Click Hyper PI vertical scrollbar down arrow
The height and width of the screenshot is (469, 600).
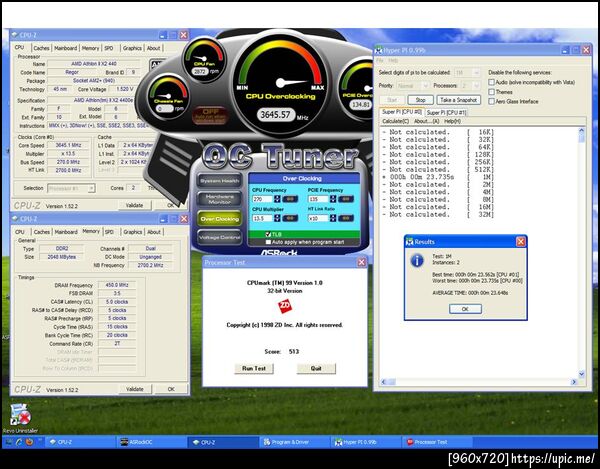(x=582, y=374)
